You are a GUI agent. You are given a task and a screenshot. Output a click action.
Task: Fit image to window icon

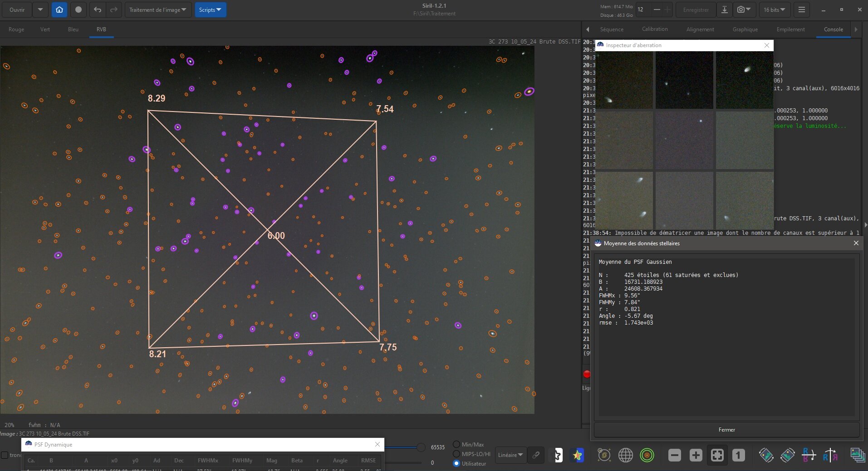[717, 455]
